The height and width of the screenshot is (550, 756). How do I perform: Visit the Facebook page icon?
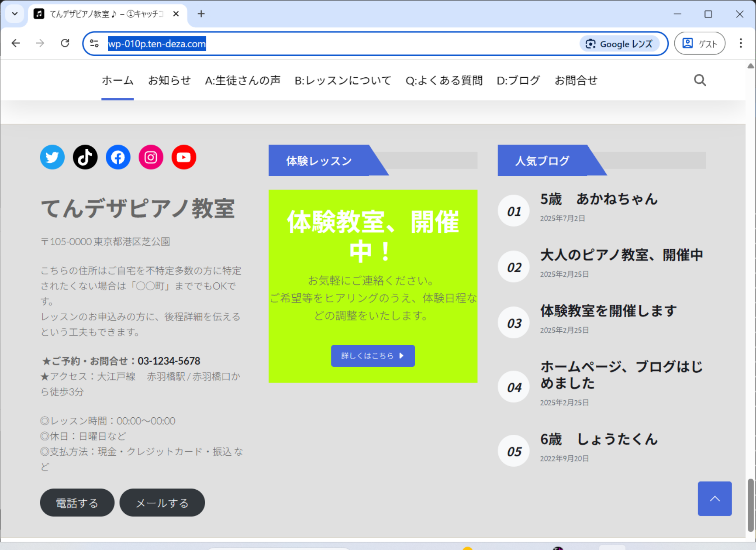(118, 158)
